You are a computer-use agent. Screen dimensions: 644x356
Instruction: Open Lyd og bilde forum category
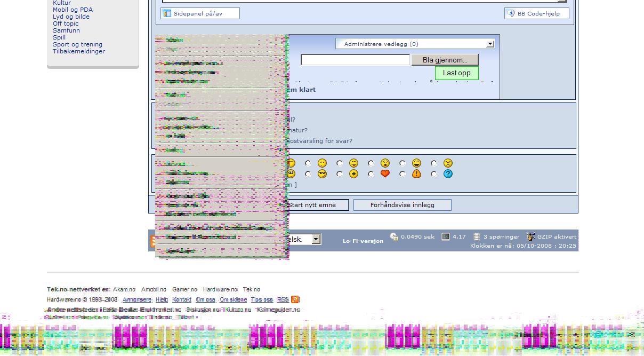(x=71, y=17)
